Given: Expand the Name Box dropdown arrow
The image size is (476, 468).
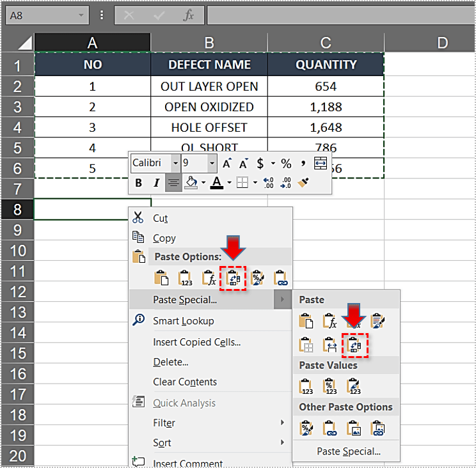Looking at the screenshot, I should (x=81, y=15).
